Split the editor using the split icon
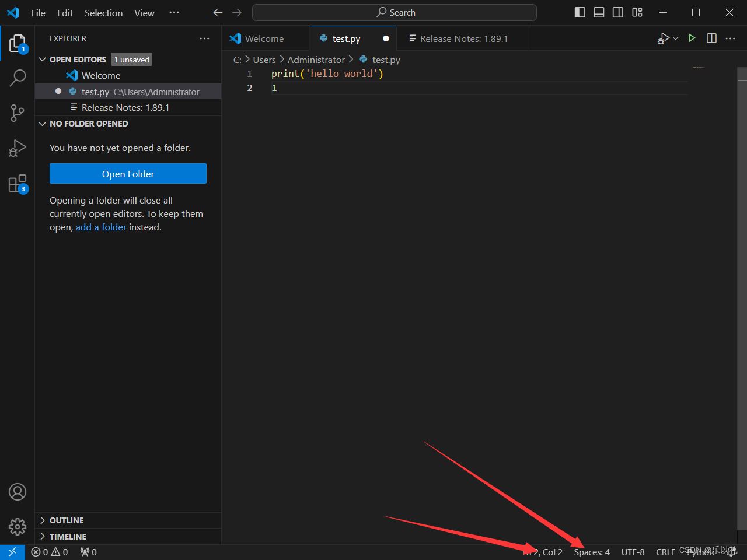747x560 pixels. tap(711, 38)
